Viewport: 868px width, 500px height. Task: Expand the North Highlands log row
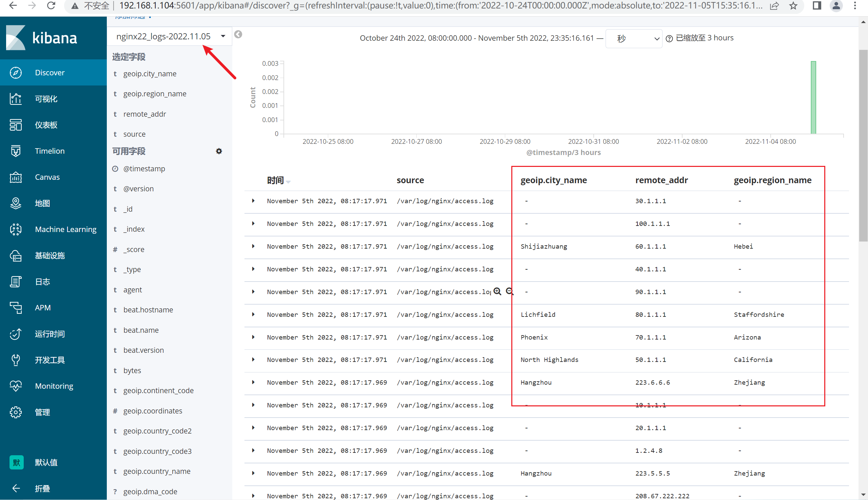click(x=253, y=360)
